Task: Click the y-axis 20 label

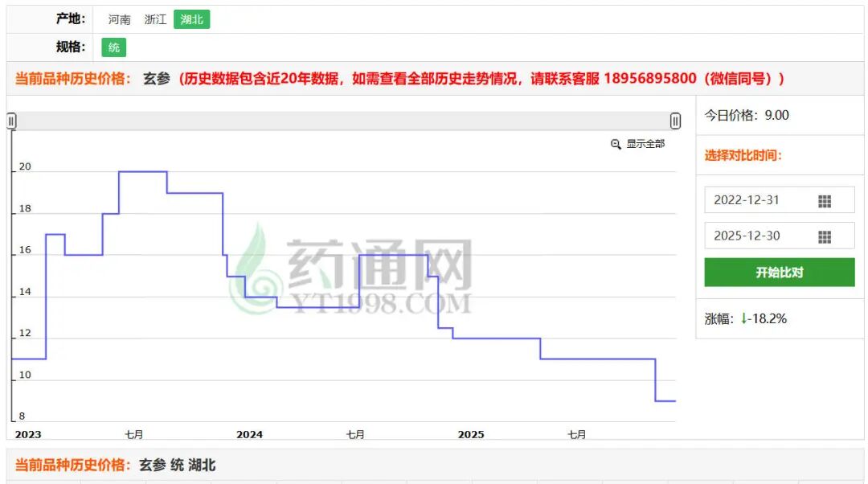Action: [x=25, y=166]
